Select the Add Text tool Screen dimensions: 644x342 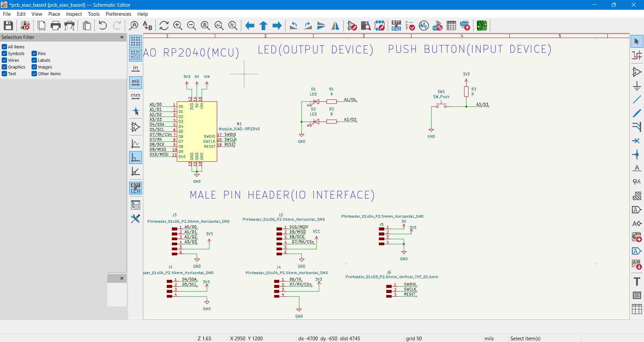(x=637, y=282)
